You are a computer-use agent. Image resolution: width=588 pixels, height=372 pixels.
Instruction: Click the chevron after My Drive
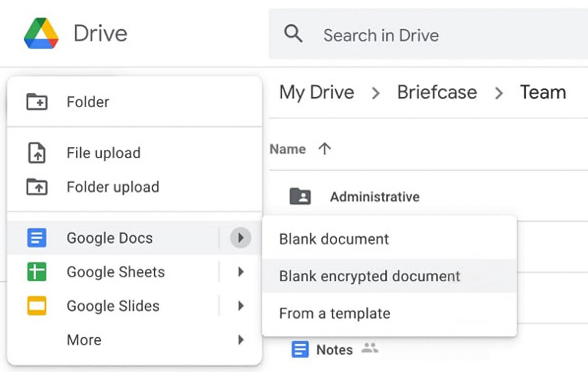click(376, 93)
